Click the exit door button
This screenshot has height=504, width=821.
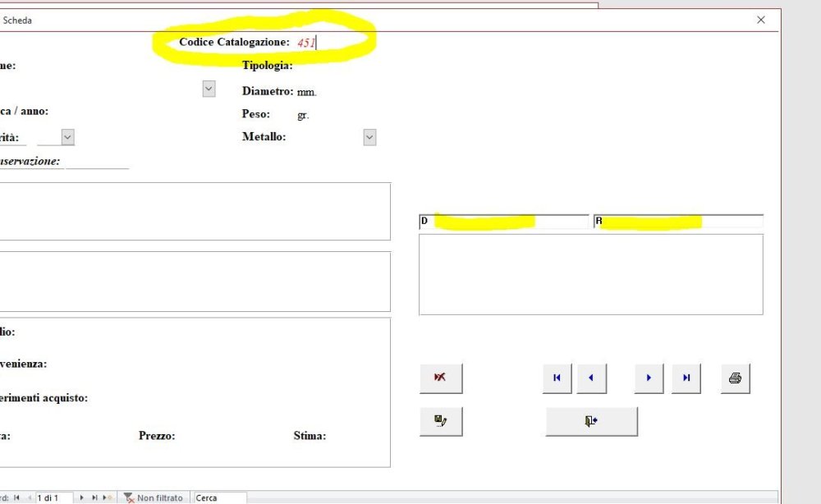click(x=591, y=421)
